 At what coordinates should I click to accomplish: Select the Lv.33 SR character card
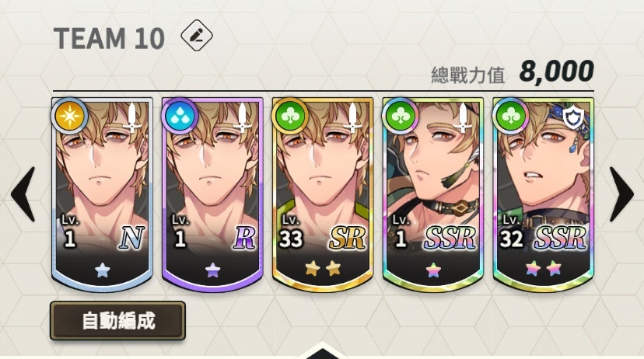pyautogui.click(x=323, y=194)
